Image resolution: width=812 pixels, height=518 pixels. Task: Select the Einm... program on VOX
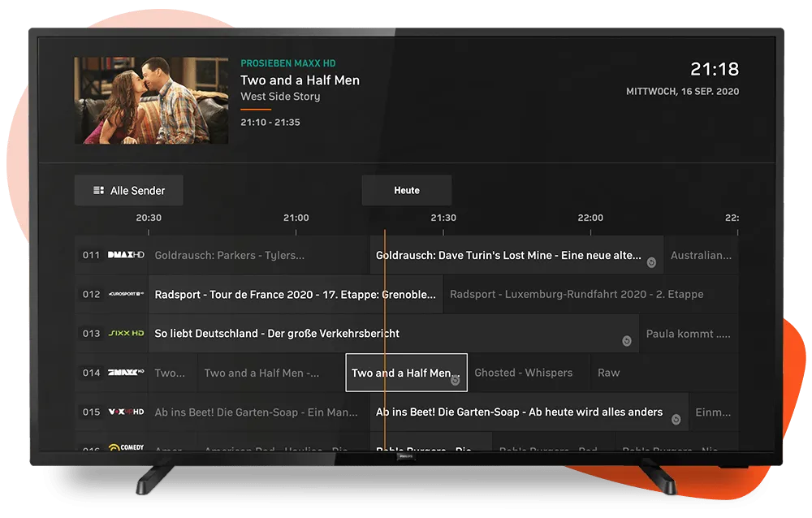coord(714,412)
